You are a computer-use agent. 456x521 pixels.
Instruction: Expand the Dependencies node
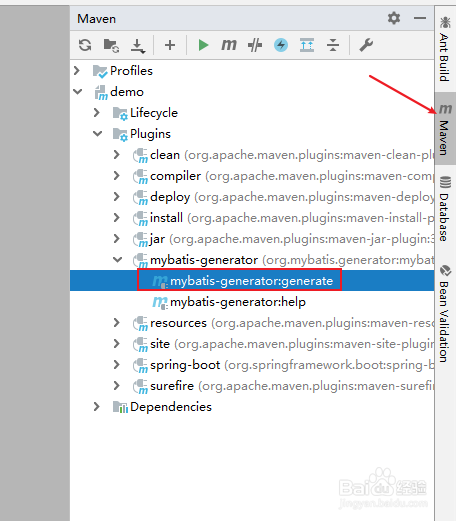click(x=96, y=406)
